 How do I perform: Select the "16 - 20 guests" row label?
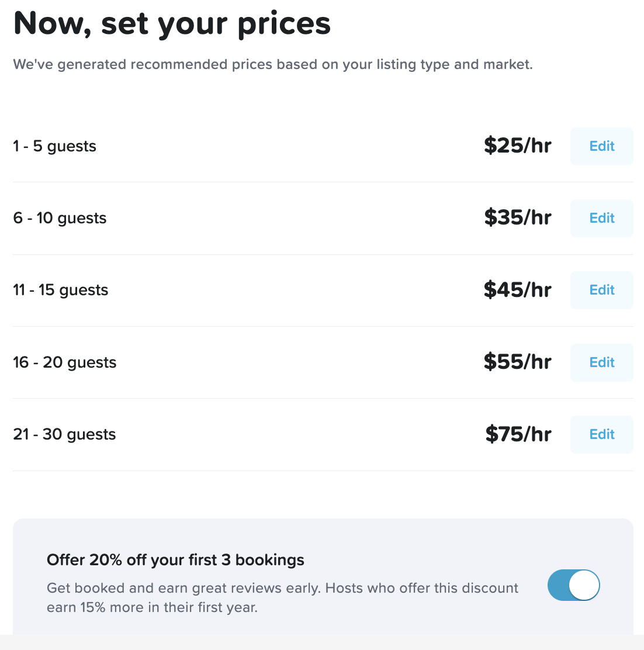click(65, 362)
